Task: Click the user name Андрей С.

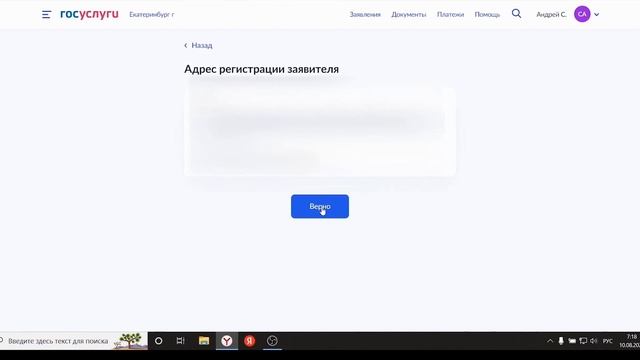Action: (x=551, y=14)
